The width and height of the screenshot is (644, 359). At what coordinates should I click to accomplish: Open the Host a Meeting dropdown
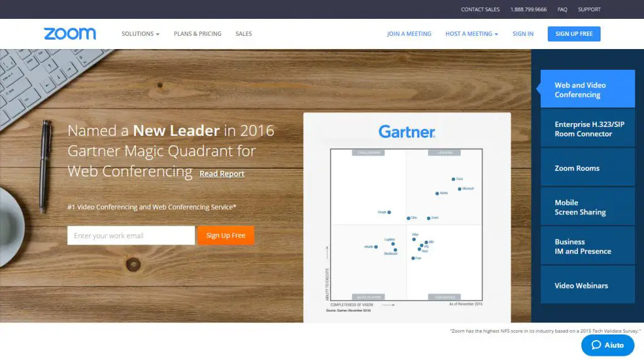472,34
